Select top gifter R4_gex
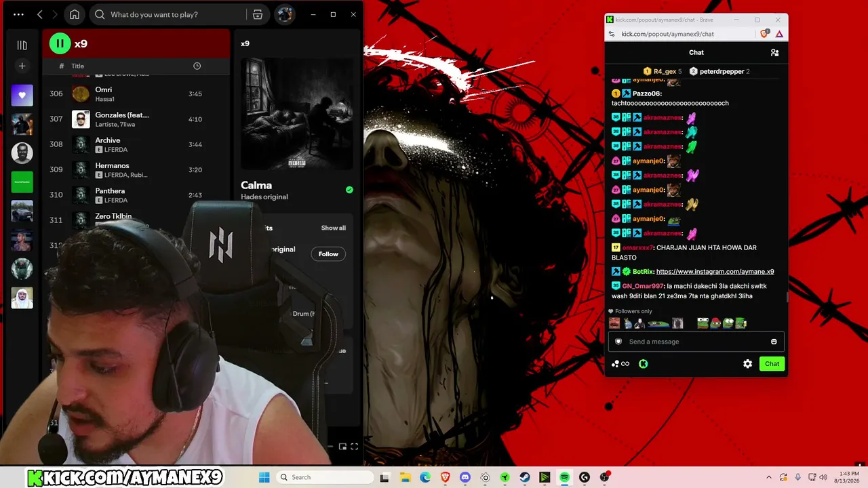The width and height of the screenshot is (868, 488). click(x=663, y=71)
